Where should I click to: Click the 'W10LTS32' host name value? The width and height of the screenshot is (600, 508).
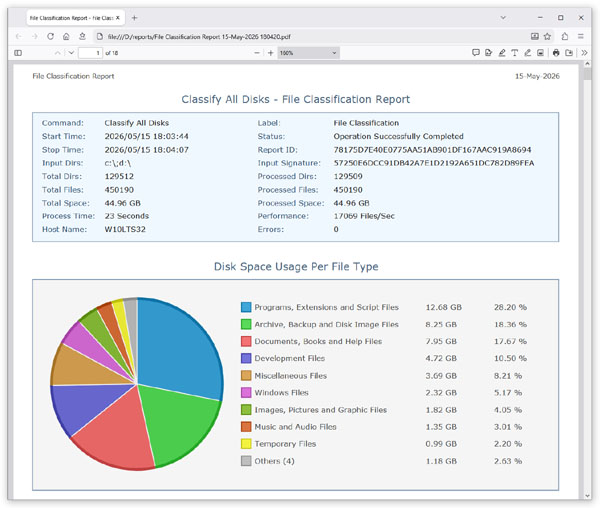coord(125,229)
